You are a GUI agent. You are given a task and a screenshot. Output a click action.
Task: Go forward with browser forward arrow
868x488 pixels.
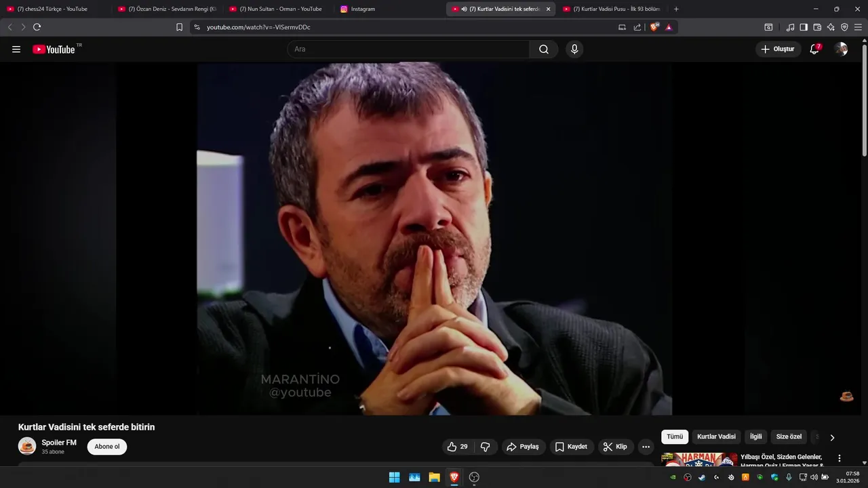click(x=23, y=27)
